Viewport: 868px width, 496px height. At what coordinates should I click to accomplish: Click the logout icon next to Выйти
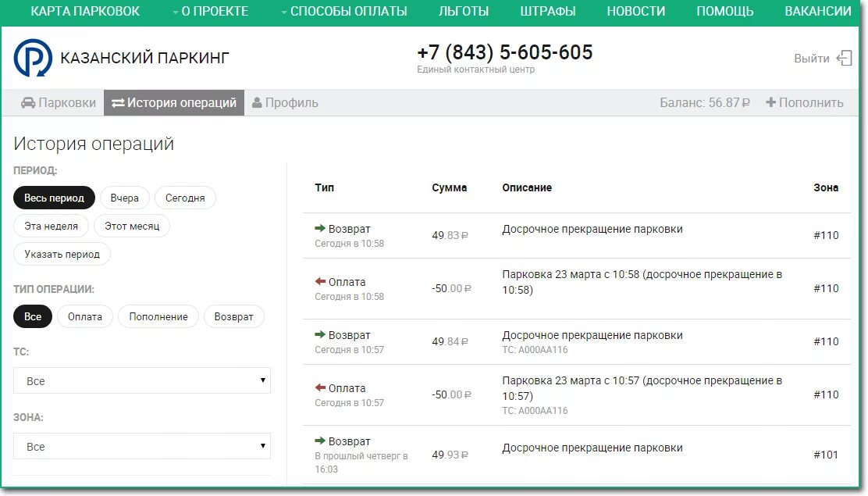pyautogui.click(x=845, y=58)
